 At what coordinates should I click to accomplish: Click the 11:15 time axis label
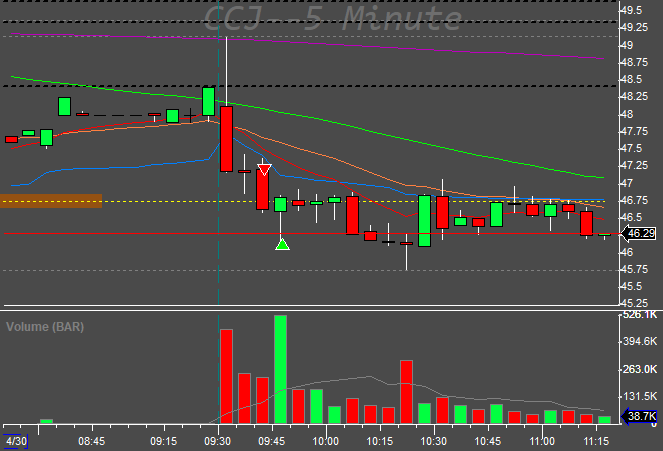tap(596, 441)
